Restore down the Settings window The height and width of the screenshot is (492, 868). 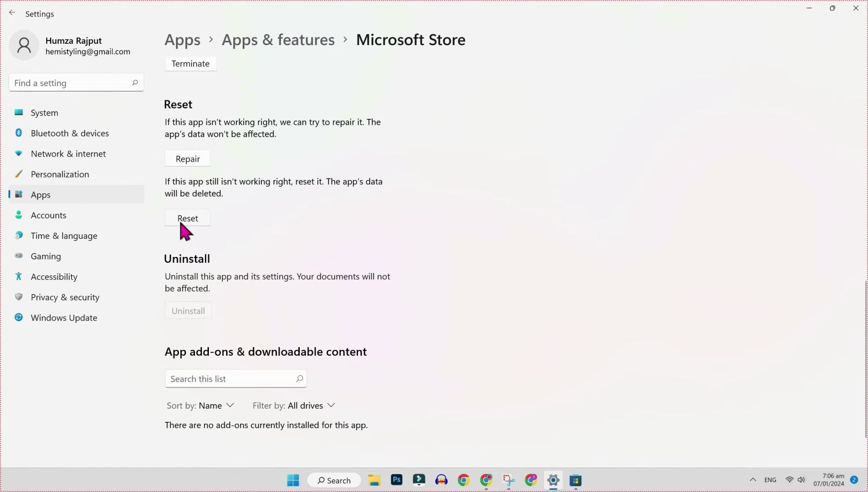point(832,8)
